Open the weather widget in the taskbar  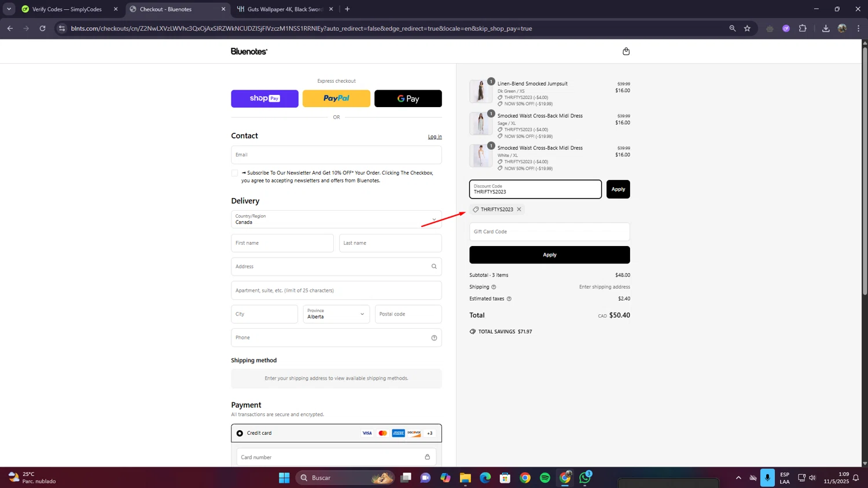coord(32,478)
